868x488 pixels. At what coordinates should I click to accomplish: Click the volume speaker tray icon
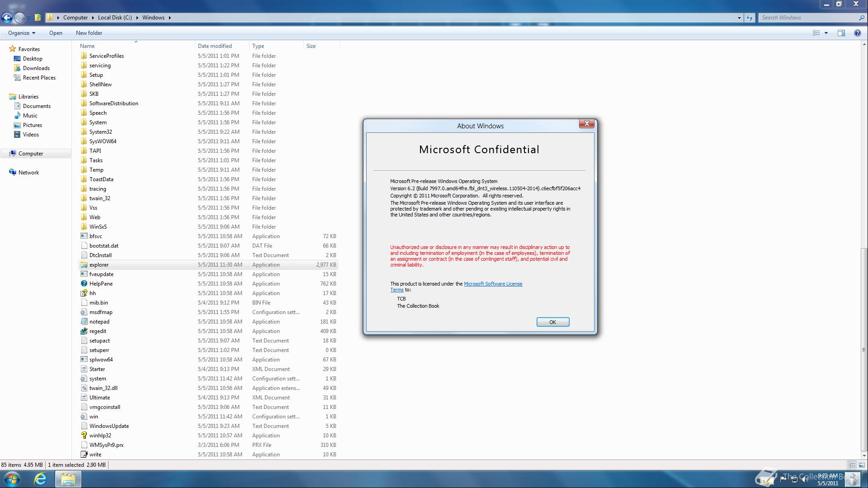click(x=805, y=479)
